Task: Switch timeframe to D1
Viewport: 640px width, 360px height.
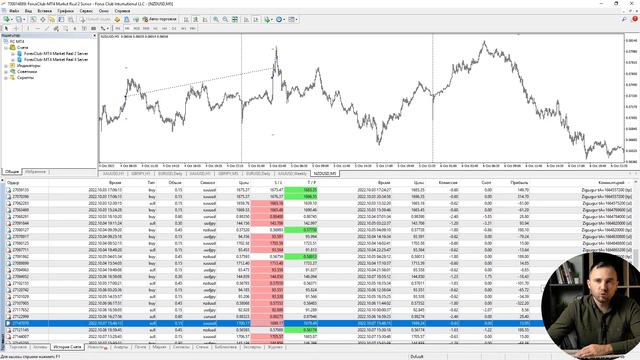Action: [174, 28]
